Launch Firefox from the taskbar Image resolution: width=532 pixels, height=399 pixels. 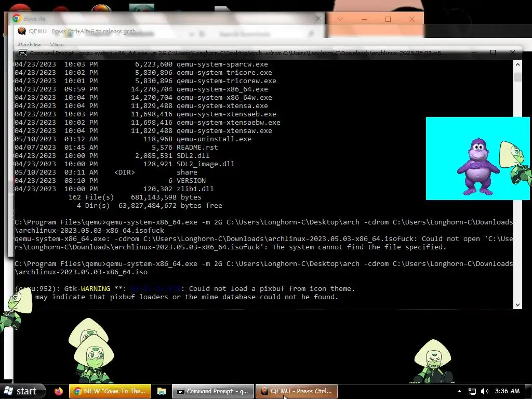click(x=59, y=391)
